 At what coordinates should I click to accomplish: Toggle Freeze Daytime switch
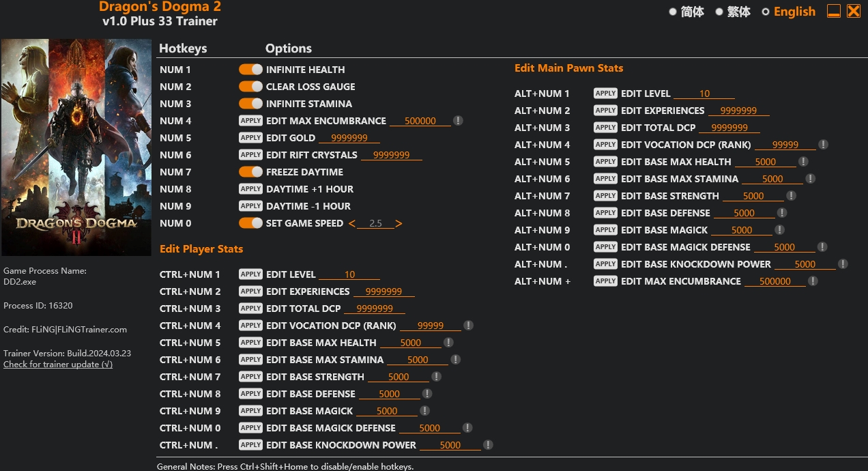[250, 172]
